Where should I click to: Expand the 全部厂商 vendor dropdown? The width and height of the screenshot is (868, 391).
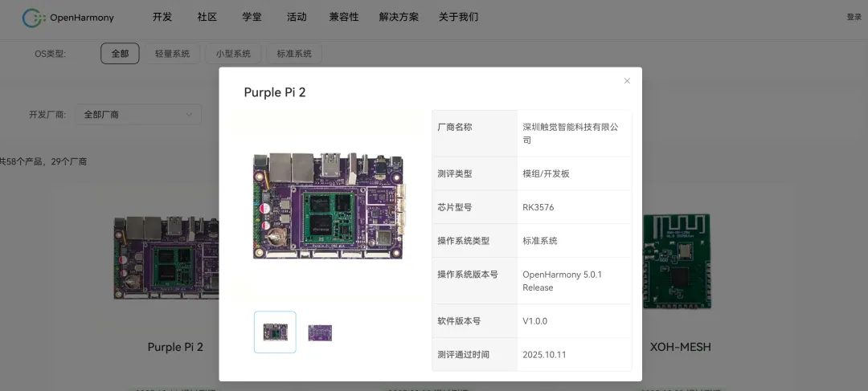point(138,115)
